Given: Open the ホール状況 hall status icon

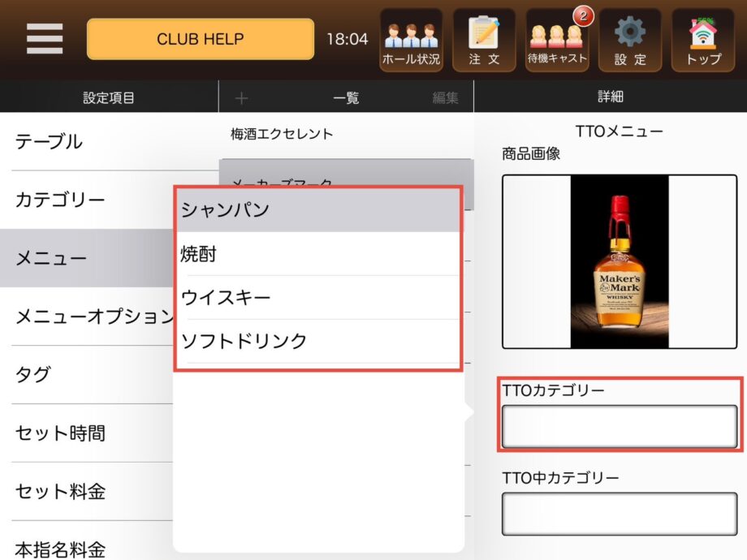Looking at the screenshot, I should coord(411,40).
